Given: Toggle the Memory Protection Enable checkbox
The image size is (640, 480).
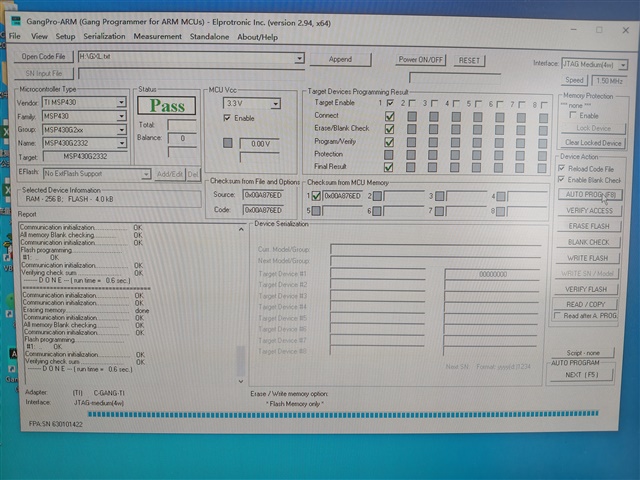Looking at the screenshot, I should pos(573,115).
